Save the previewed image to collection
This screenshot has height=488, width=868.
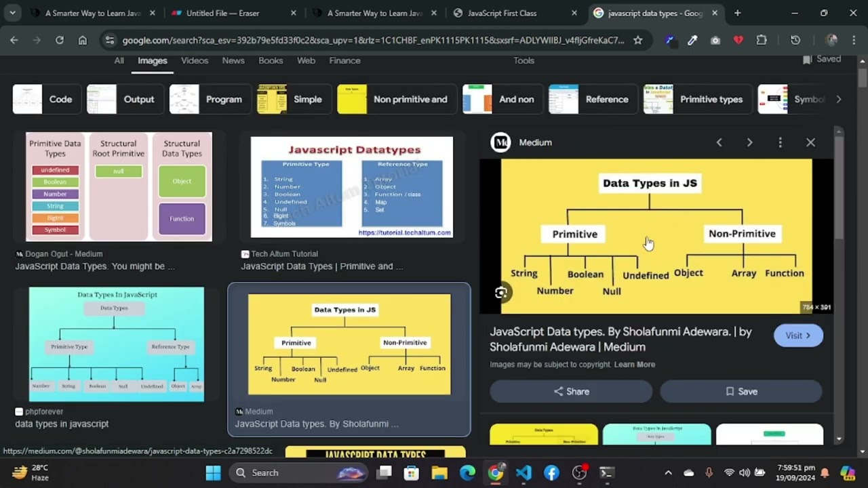pyautogui.click(x=741, y=391)
